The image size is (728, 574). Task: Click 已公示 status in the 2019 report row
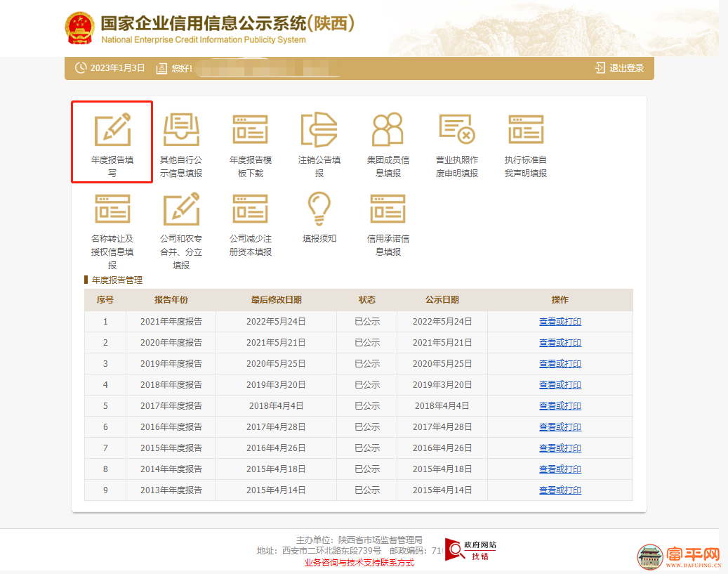coord(366,364)
